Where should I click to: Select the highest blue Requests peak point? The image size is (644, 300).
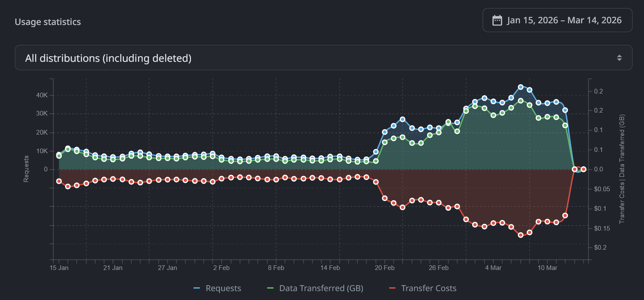coord(520,87)
